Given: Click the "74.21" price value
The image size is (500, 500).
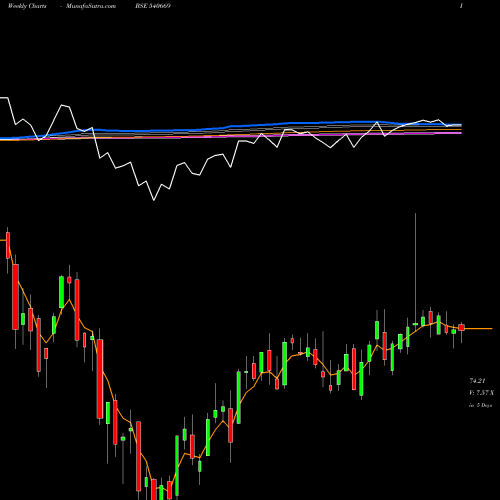Looking at the screenshot, I should coord(477,380).
